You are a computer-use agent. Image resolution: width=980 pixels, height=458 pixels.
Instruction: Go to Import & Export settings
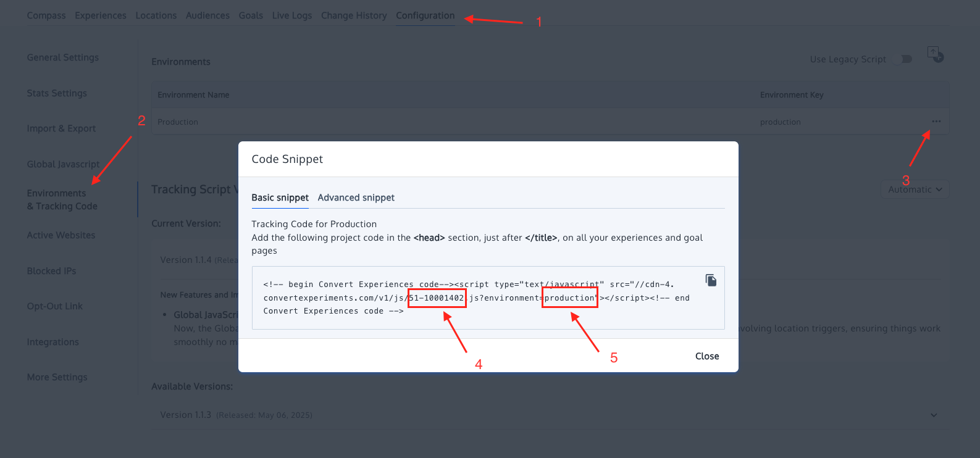(x=61, y=128)
